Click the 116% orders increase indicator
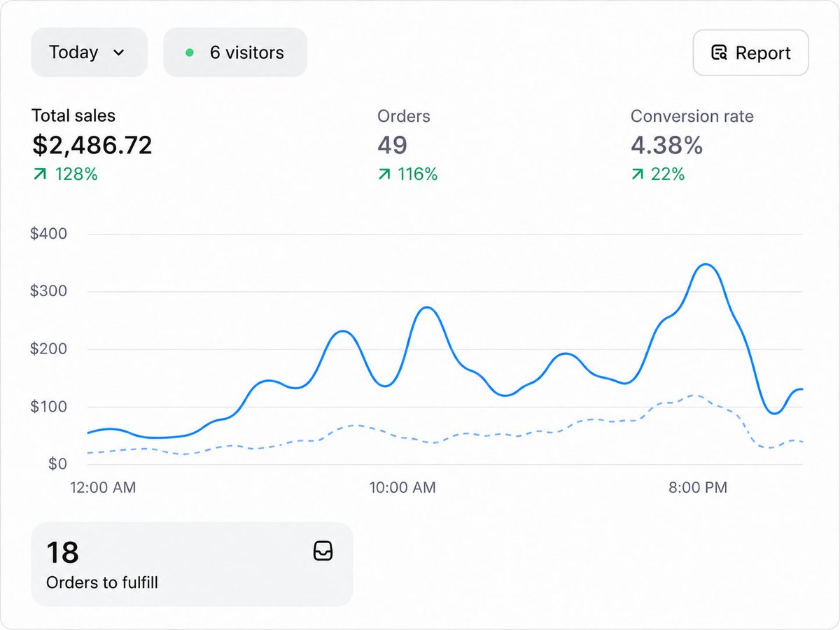Viewport: 840px width, 630px height. [x=407, y=174]
